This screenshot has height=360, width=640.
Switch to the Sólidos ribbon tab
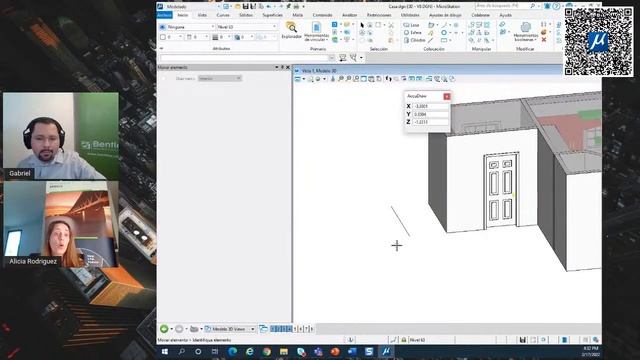coord(246,15)
